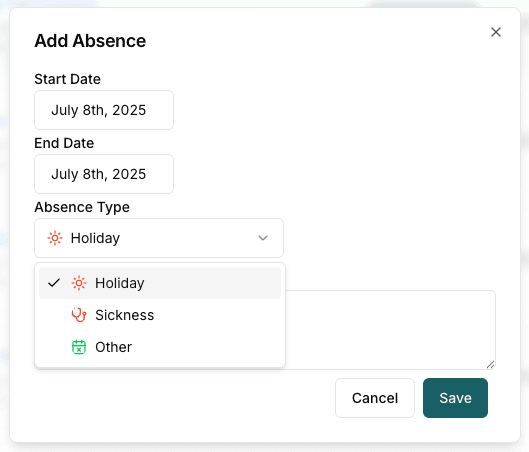Click the green calendar icon for Other

click(x=79, y=347)
